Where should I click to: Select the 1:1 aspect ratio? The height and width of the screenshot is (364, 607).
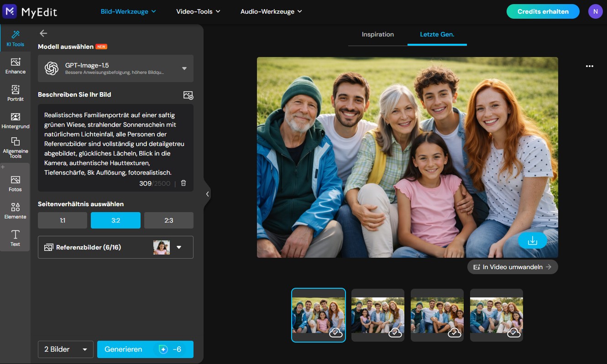click(63, 220)
